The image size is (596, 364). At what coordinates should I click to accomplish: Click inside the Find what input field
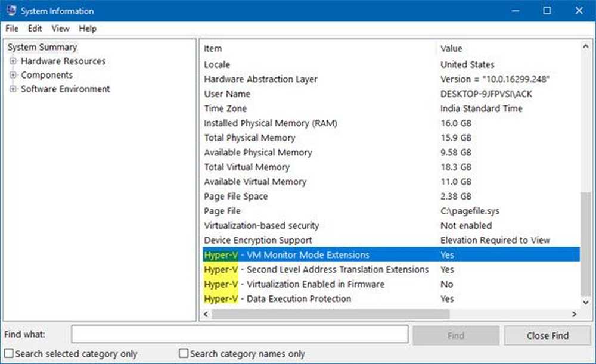point(238,334)
